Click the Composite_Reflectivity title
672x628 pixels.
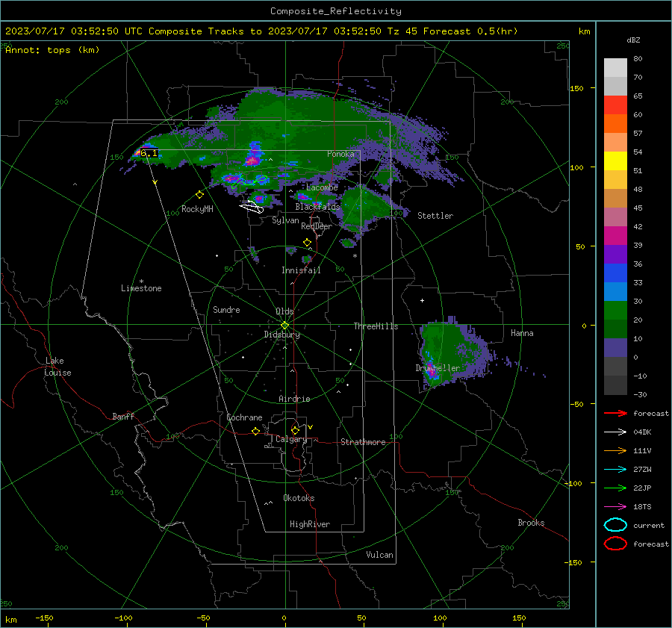coord(335,11)
